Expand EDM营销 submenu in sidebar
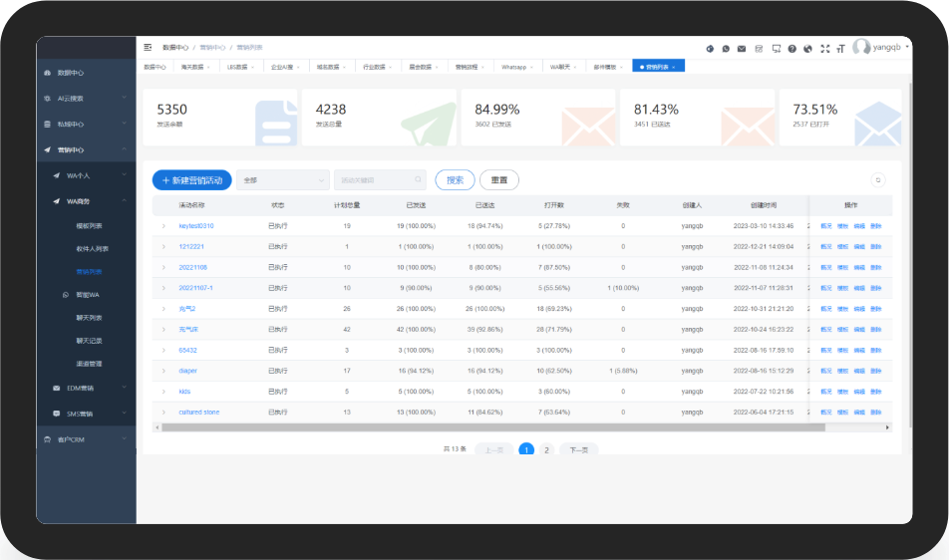The height and width of the screenshot is (560, 949). pos(86,389)
